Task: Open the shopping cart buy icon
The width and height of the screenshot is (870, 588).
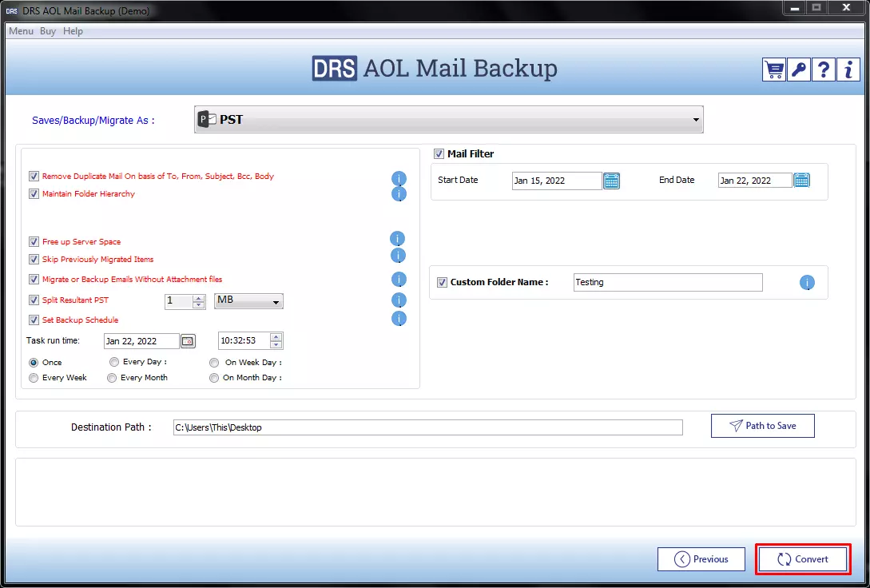Action: [773, 70]
